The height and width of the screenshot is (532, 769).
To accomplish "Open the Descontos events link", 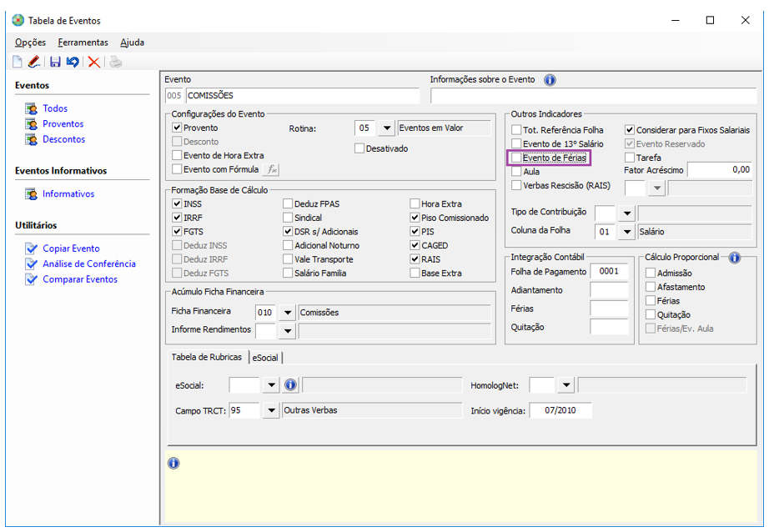I will (x=63, y=140).
